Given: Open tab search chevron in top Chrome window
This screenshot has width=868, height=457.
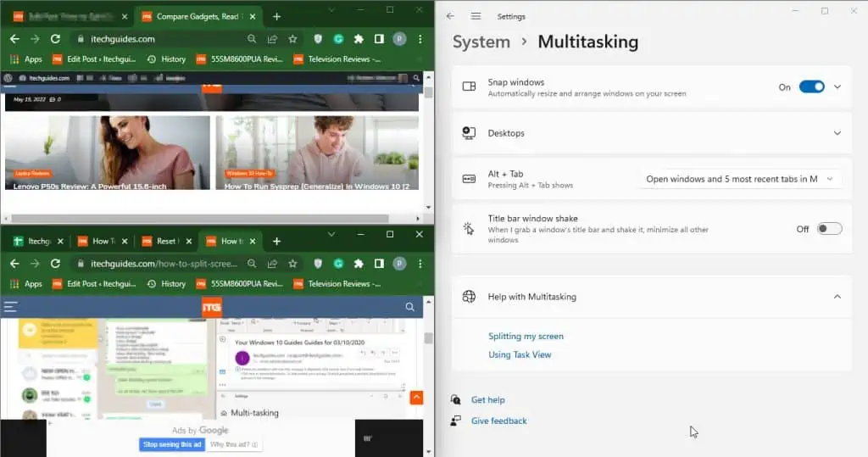Looking at the screenshot, I should 331,10.
